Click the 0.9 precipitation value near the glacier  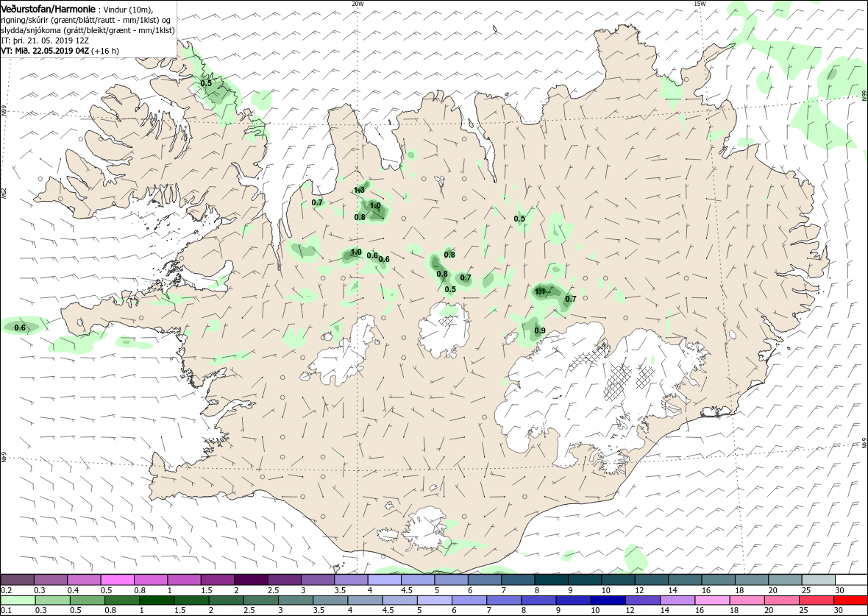pyautogui.click(x=540, y=330)
